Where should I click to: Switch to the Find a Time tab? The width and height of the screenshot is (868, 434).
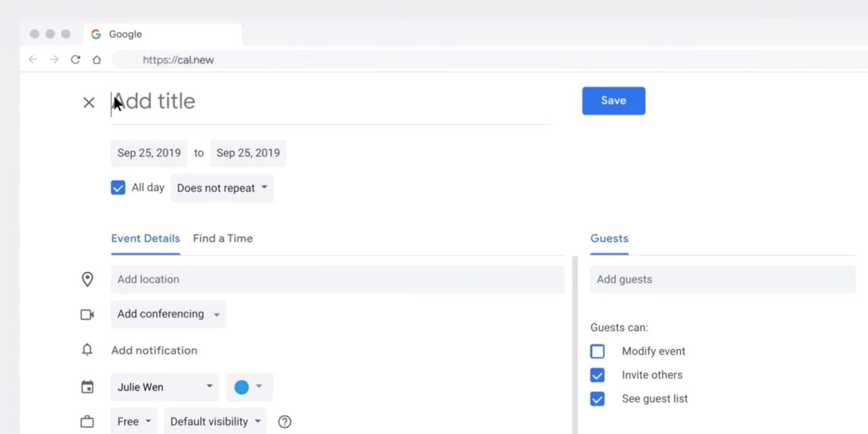click(222, 239)
